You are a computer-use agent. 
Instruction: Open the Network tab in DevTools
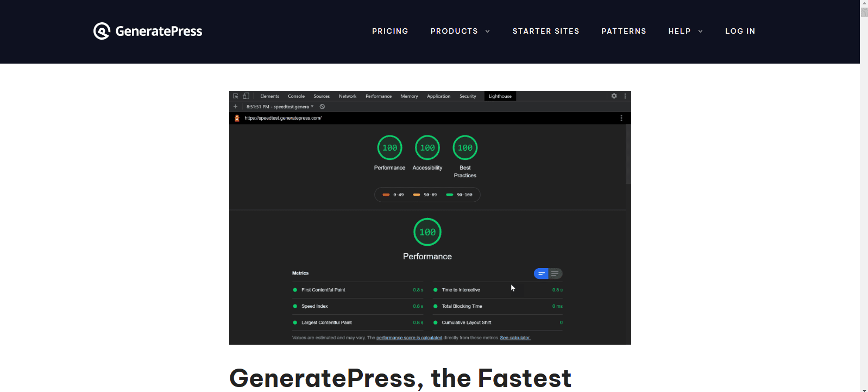(x=348, y=96)
